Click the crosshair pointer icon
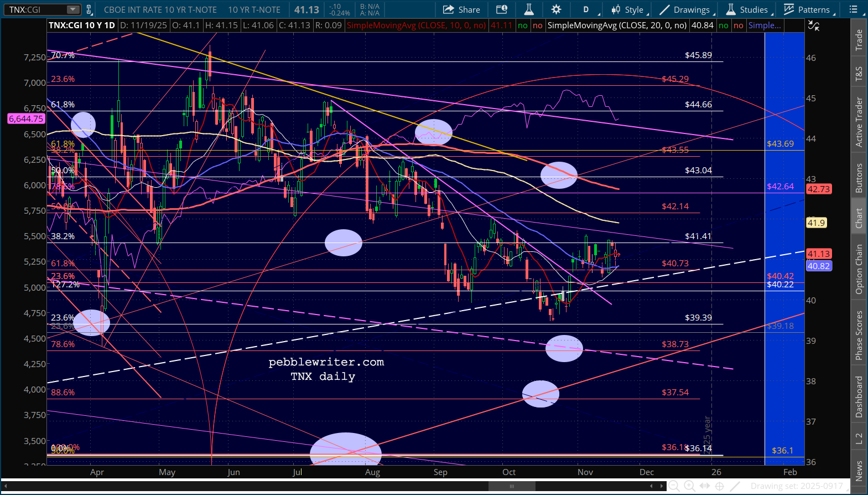868x495 pixels. click(x=719, y=486)
